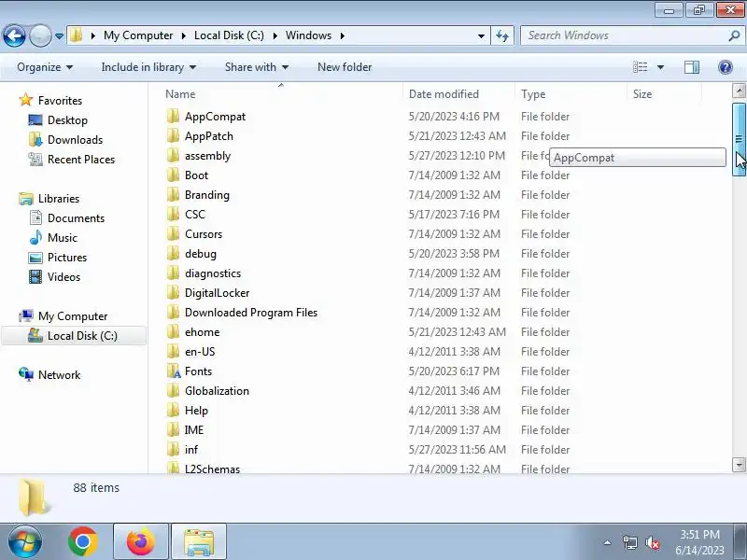Select the AppCompat folder icon
This screenshot has width=747, height=560.
pyautogui.click(x=174, y=116)
